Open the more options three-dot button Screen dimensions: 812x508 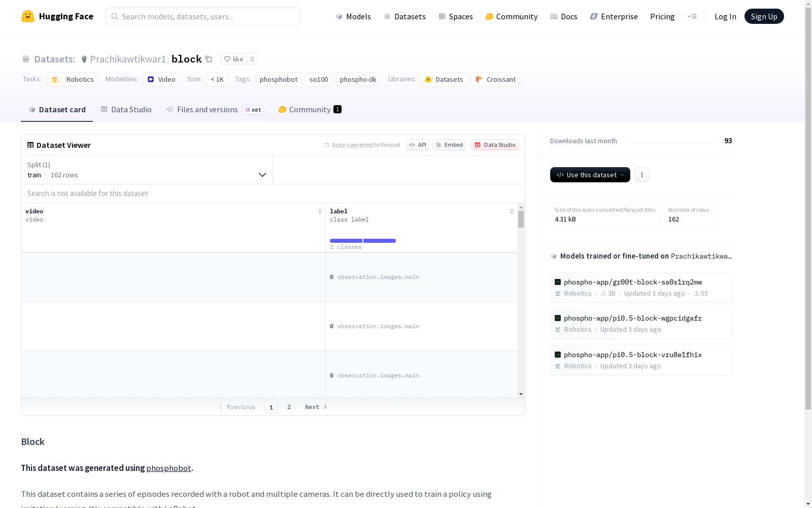pos(642,175)
